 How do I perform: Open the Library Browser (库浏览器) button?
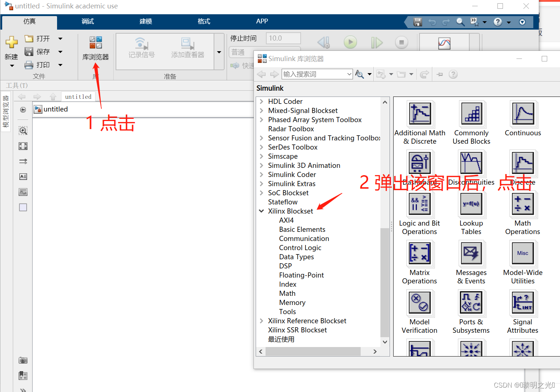(x=95, y=48)
